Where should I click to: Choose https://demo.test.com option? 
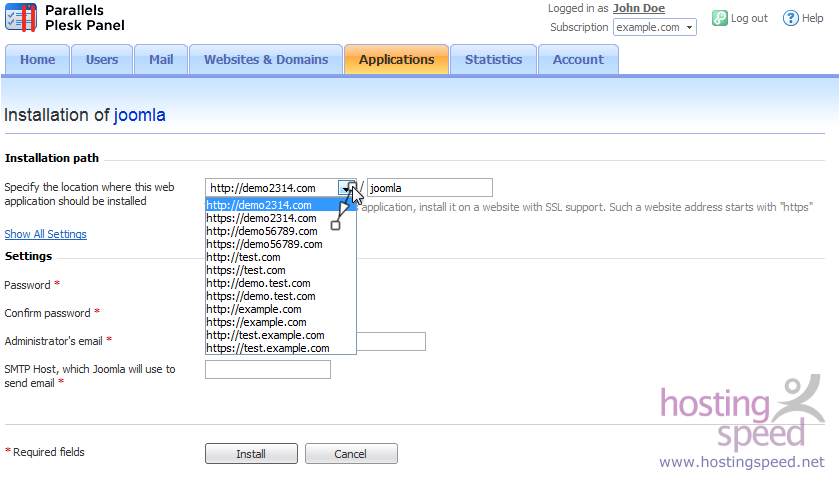(281, 296)
